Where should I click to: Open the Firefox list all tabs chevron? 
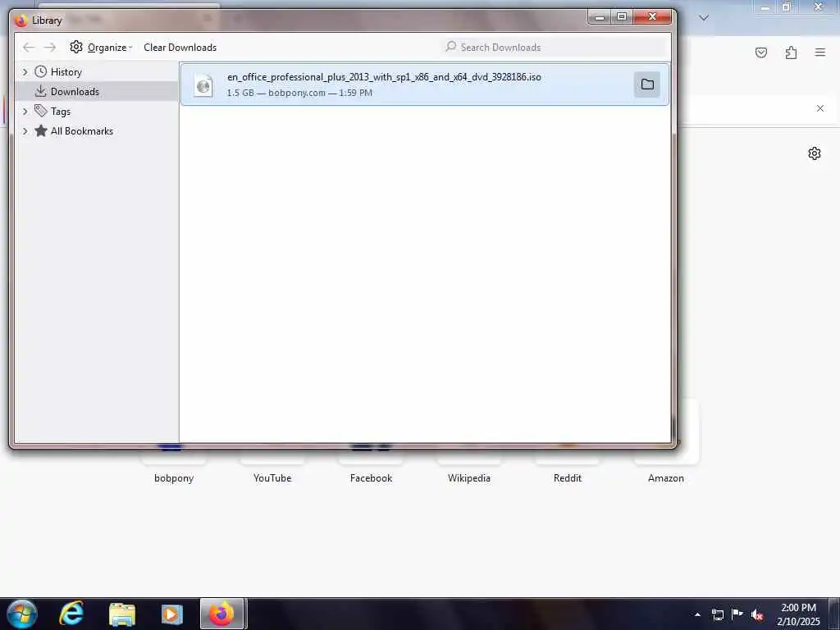click(704, 18)
